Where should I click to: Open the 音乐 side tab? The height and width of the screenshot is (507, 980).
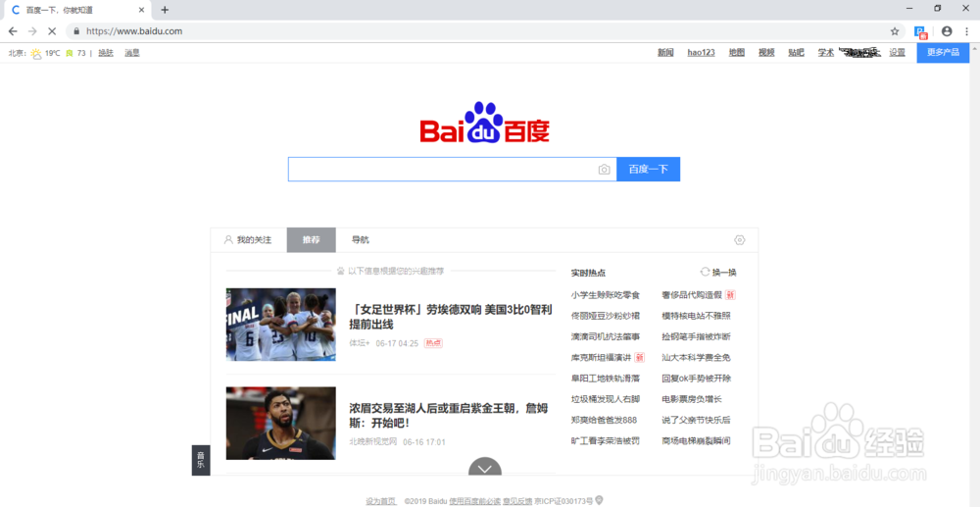[201, 460]
